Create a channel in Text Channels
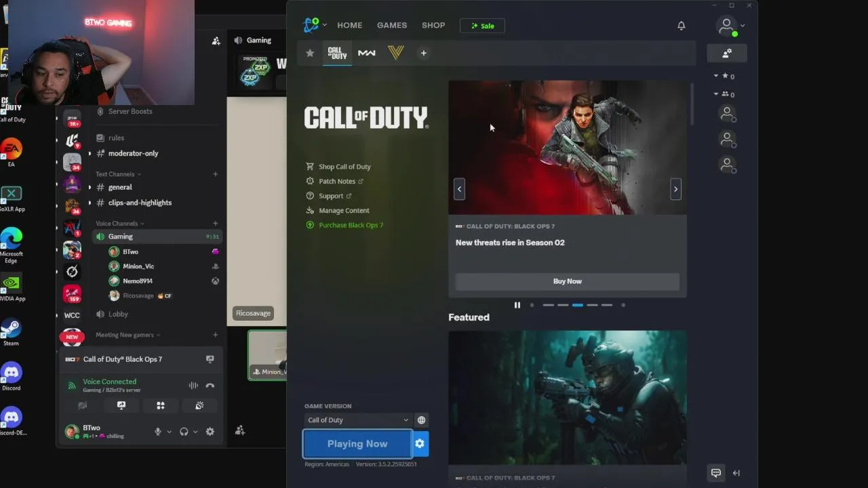Image resolution: width=868 pixels, height=488 pixels. [x=216, y=174]
